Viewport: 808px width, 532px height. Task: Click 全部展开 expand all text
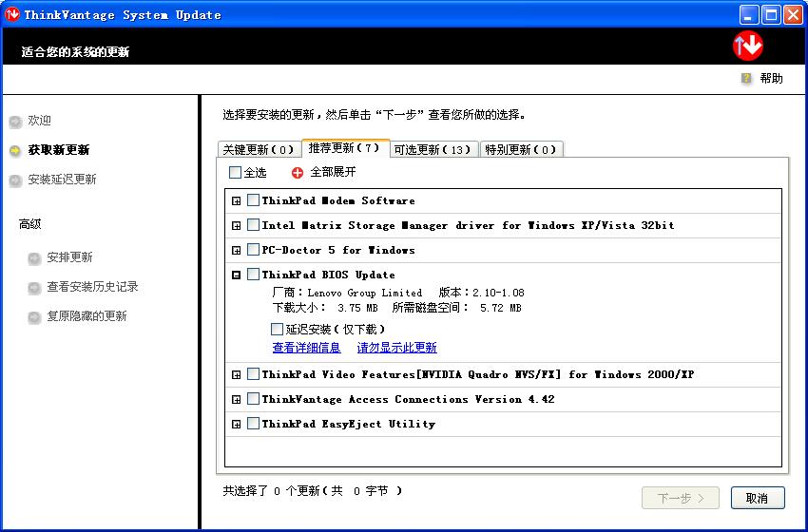tap(333, 172)
